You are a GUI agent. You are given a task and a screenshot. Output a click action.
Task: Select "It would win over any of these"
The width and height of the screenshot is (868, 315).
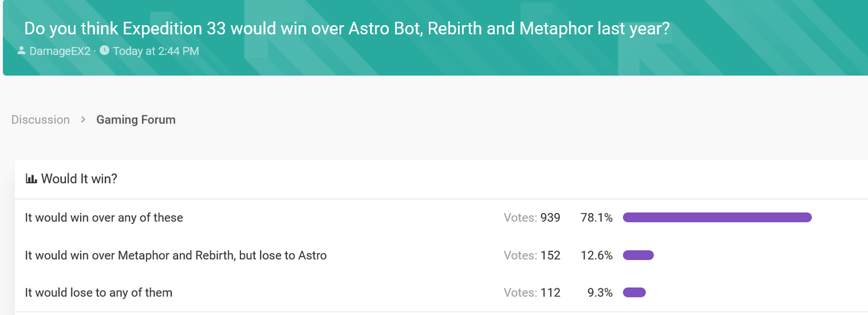(x=104, y=218)
